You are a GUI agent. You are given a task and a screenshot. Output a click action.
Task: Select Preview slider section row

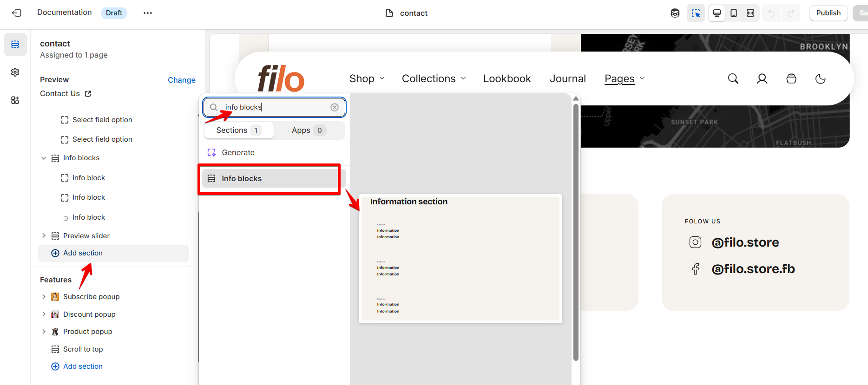tap(86, 236)
